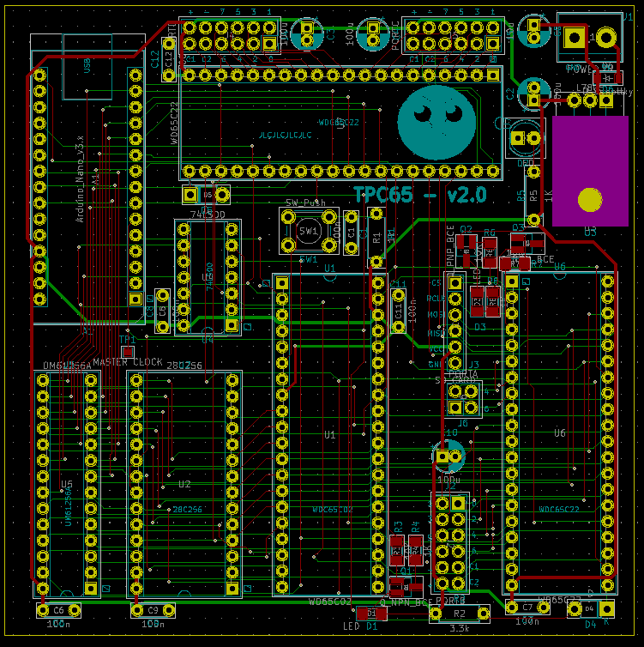Click the Q2 transistor reference
The image size is (644, 647).
coord(466,229)
